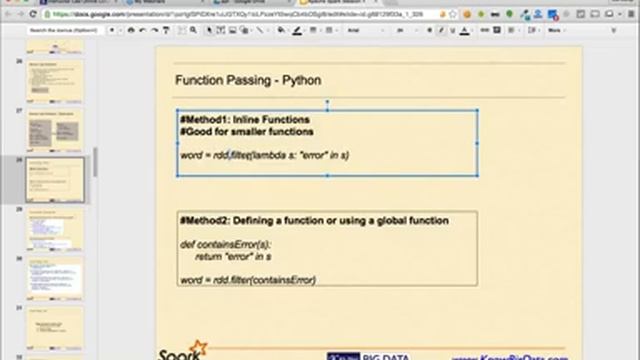Bookmark this page with star icon
The width and height of the screenshot is (640, 360).
click(x=453, y=14)
